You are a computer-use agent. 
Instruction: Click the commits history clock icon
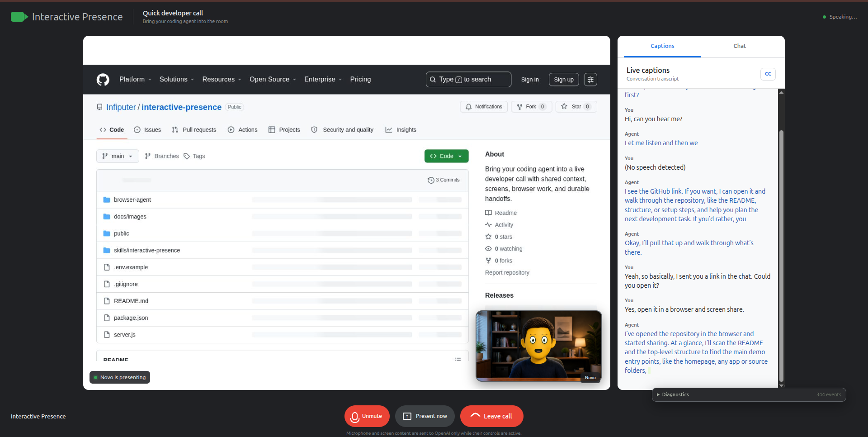click(x=431, y=180)
